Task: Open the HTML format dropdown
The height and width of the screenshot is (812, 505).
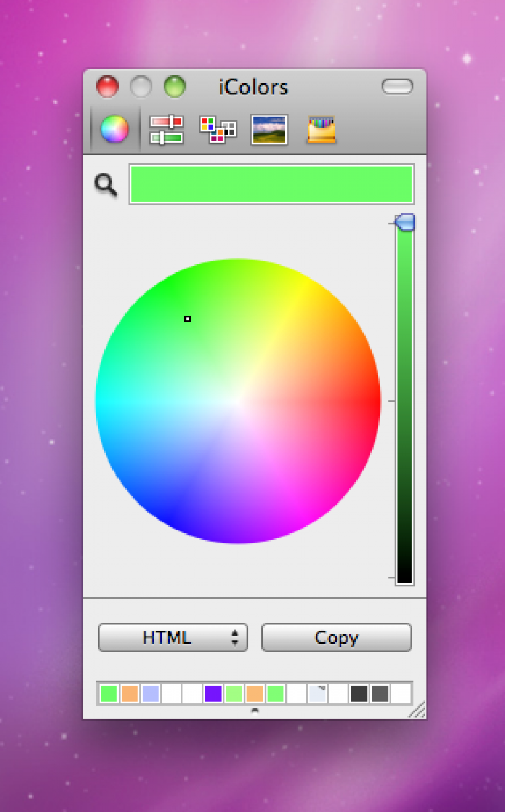Action: click(173, 638)
